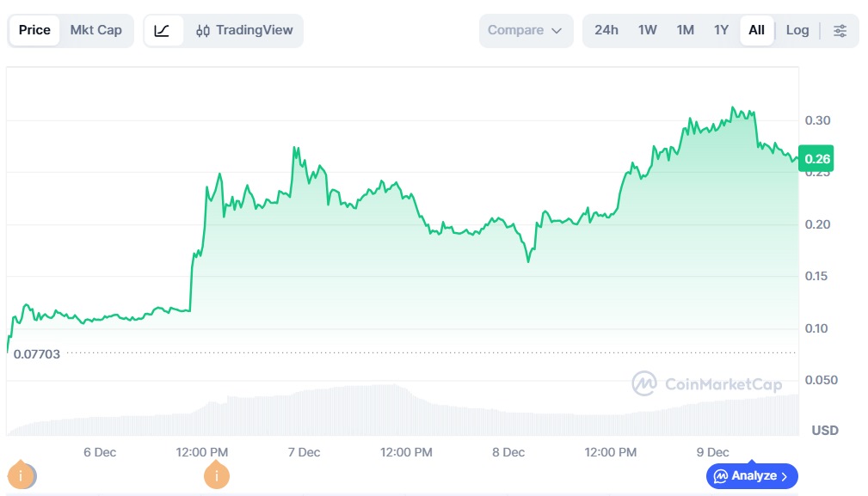
Task: Select the All timeframe
Action: point(755,29)
